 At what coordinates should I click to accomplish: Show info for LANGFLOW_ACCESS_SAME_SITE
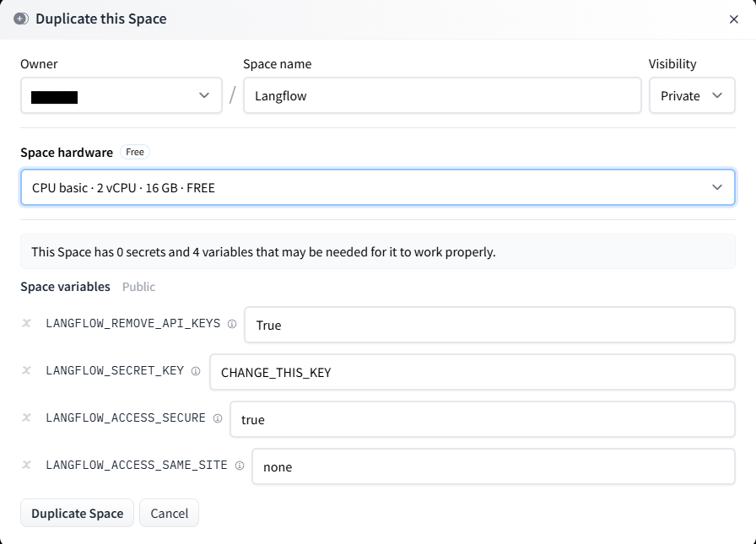tap(240, 466)
